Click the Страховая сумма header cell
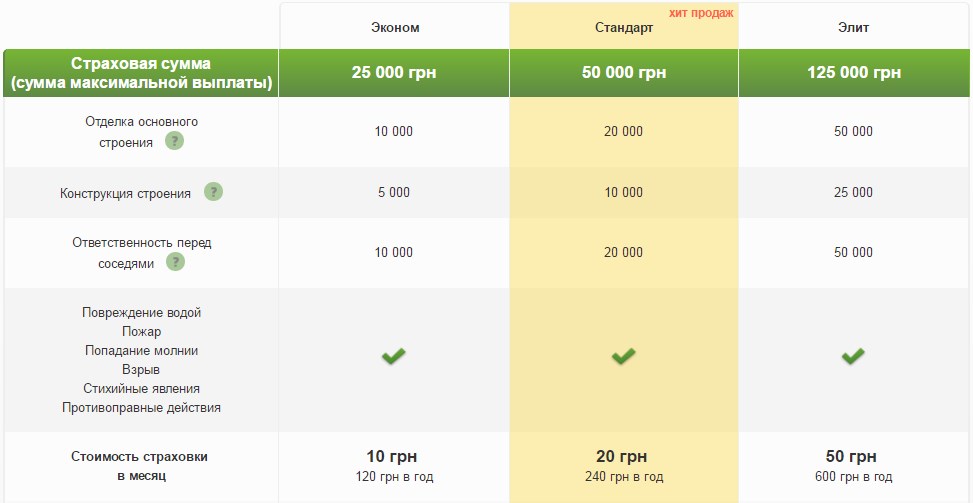The width and height of the screenshot is (973, 503). [141, 73]
